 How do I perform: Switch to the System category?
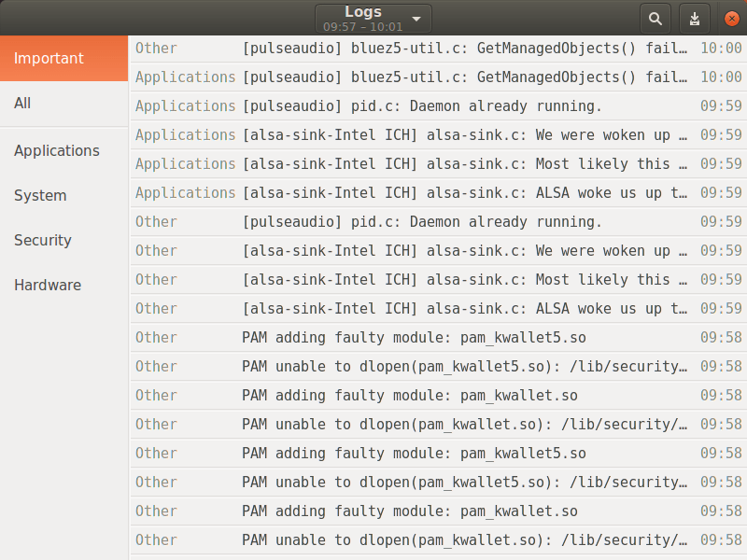pos(63,195)
